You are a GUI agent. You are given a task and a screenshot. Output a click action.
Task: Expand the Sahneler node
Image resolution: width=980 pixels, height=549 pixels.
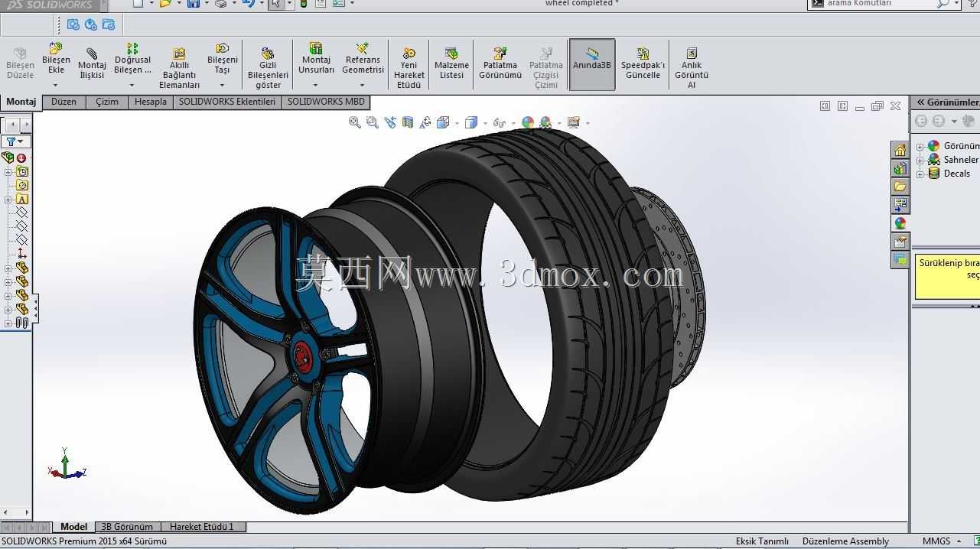(920, 161)
